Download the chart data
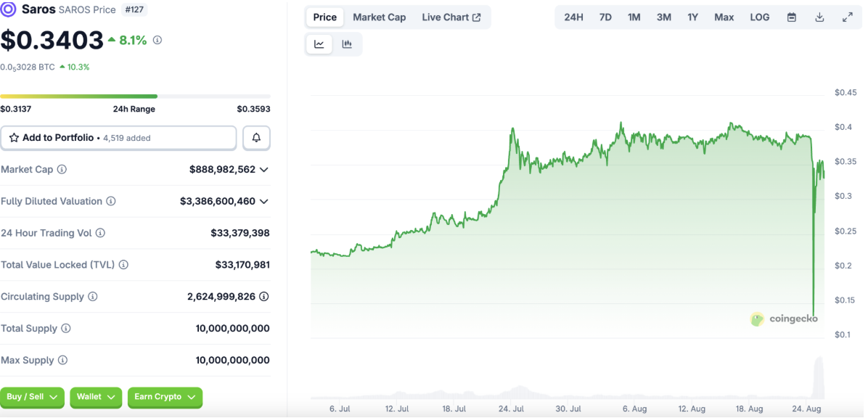 [x=819, y=17]
